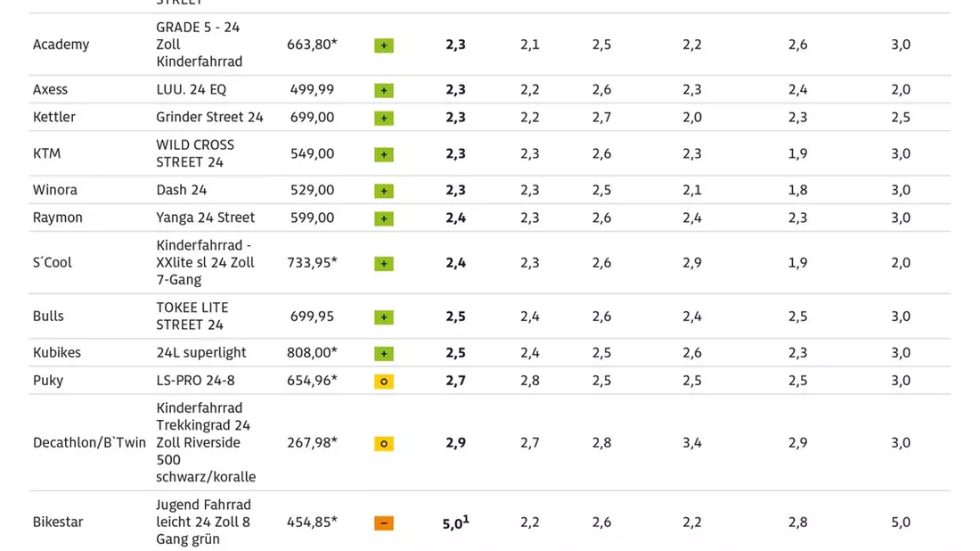Click the green plus icon for Academy
Viewport: 980px width, 551px height.
coord(384,45)
